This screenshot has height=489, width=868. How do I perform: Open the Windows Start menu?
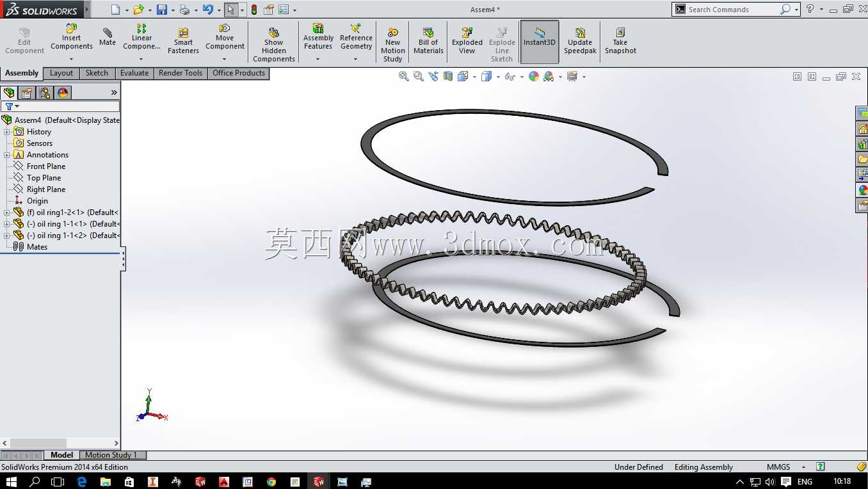[x=12, y=481]
